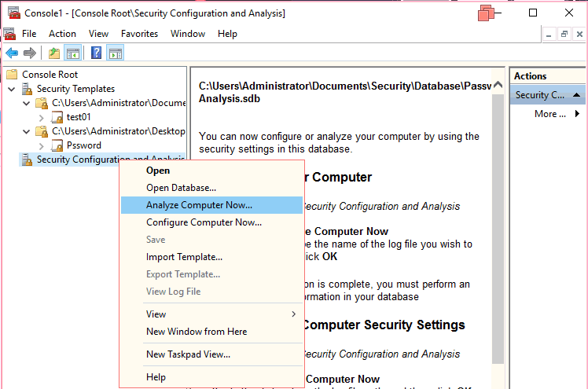Click the Forward arrow toolbar icon

click(30, 53)
